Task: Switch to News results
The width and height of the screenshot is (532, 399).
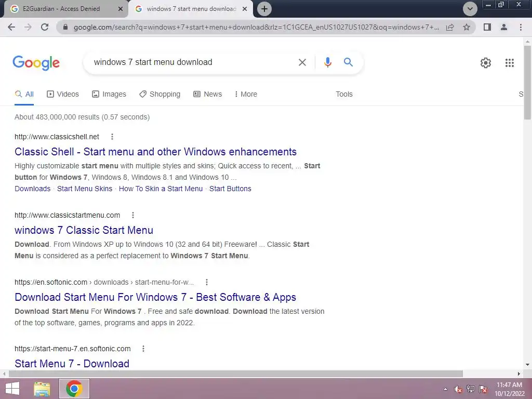Action: (207, 95)
